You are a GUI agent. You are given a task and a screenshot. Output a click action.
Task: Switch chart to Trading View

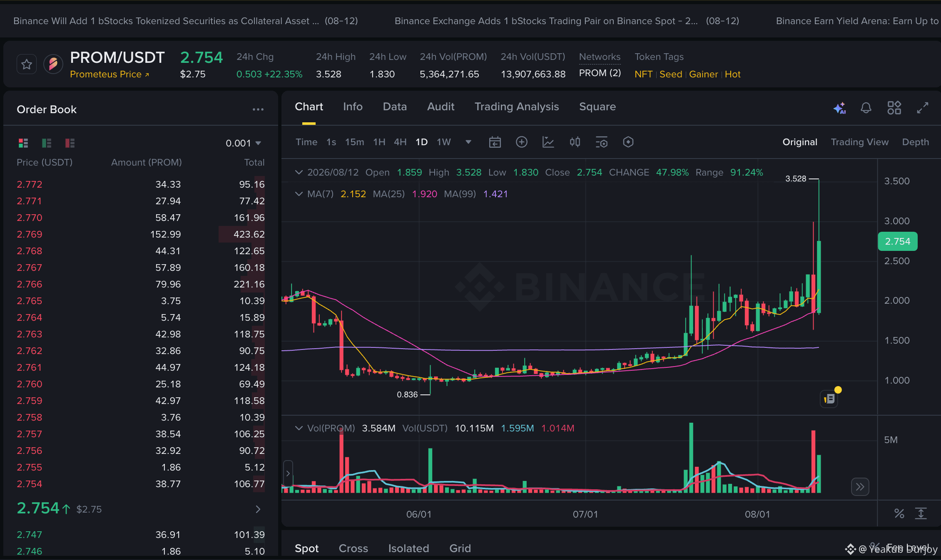click(x=860, y=142)
